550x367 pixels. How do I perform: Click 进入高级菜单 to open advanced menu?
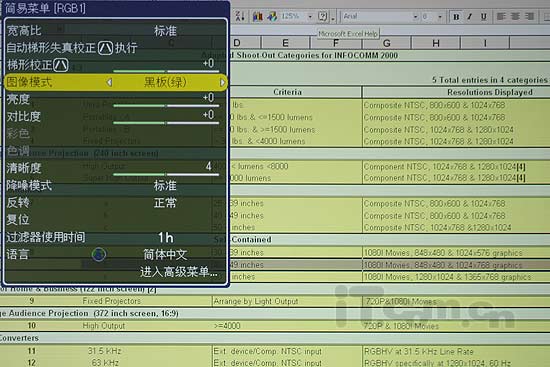(179, 272)
